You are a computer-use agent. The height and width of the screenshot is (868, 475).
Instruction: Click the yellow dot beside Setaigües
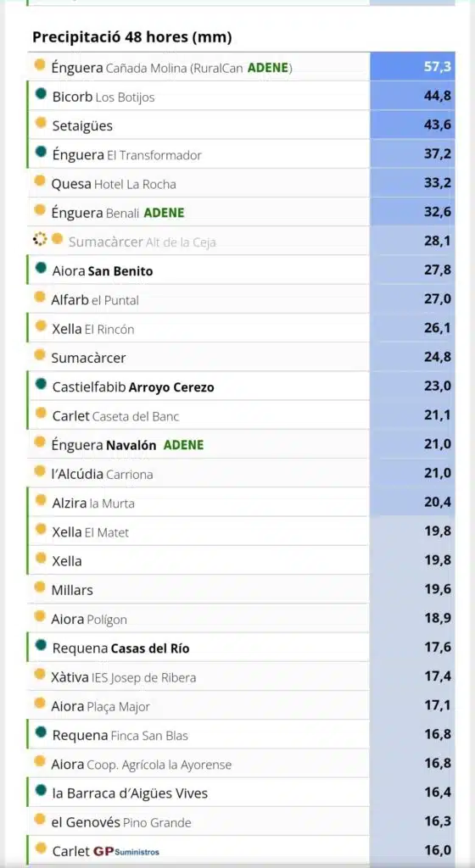pos(41,123)
